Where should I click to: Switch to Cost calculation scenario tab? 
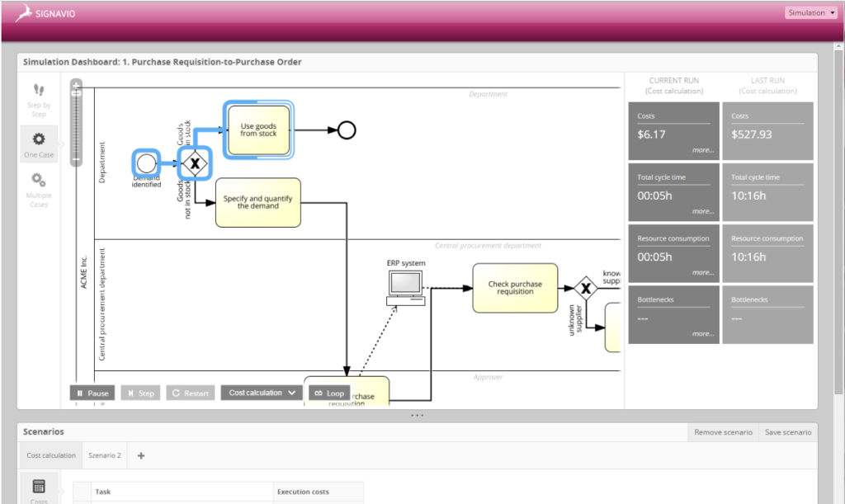point(51,455)
